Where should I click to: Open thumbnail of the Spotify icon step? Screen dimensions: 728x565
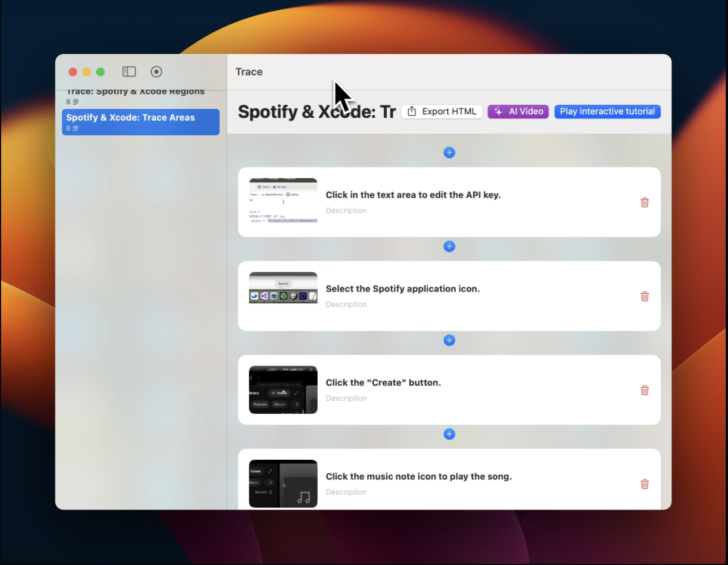(x=283, y=288)
